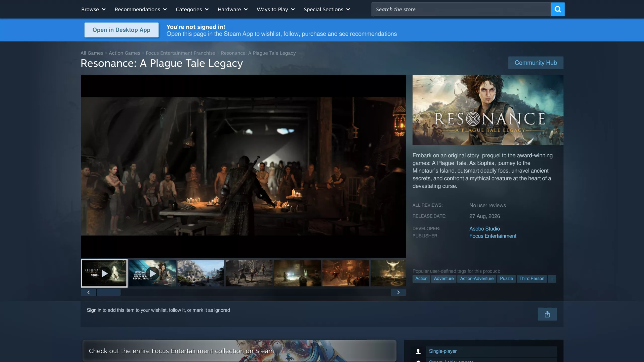644x362 pixels.
Task: Click Open in Desktop App button
Action: (122, 30)
